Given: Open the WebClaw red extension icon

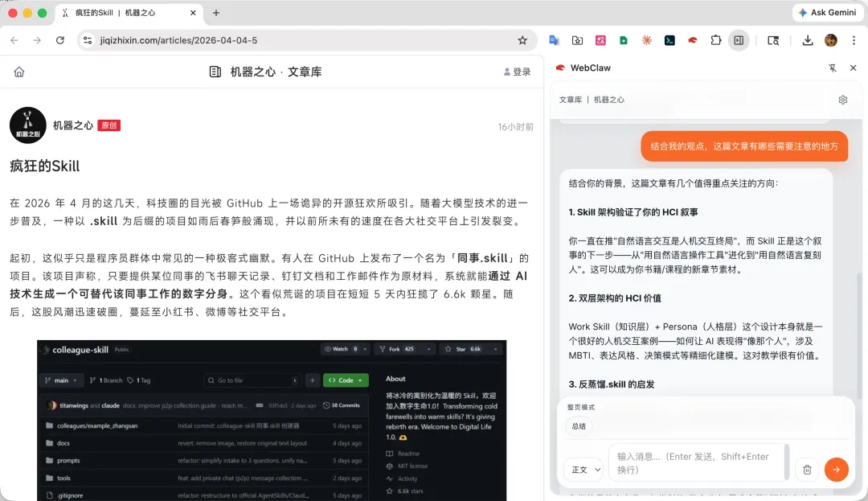Looking at the screenshot, I should [693, 40].
